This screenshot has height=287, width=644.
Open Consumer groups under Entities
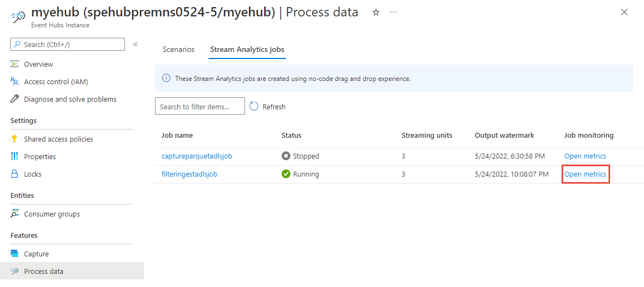tap(52, 214)
